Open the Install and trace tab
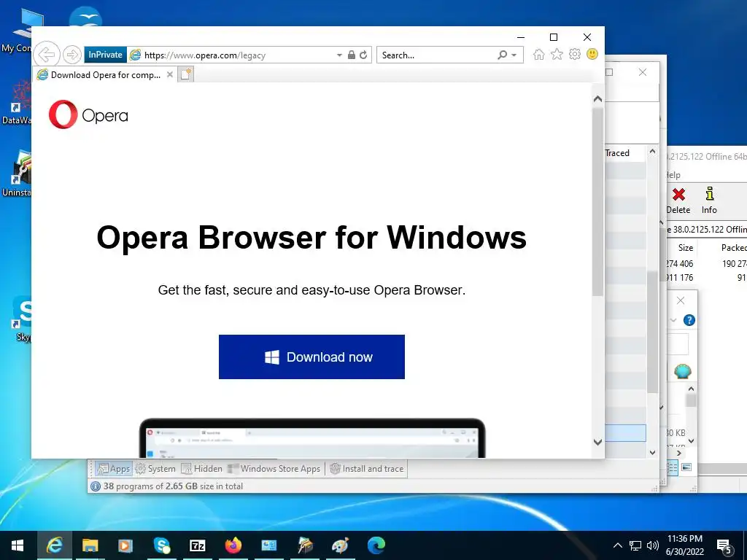Viewport: 747px width, 560px height. [367, 469]
